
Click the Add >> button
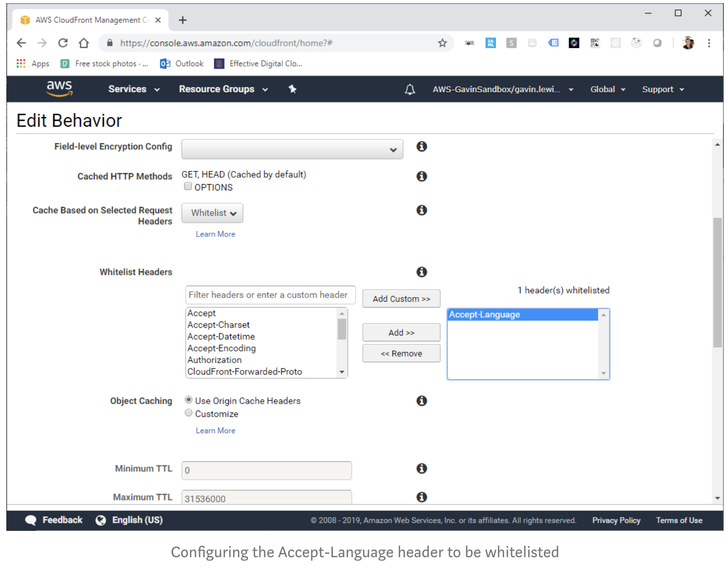pyautogui.click(x=401, y=332)
